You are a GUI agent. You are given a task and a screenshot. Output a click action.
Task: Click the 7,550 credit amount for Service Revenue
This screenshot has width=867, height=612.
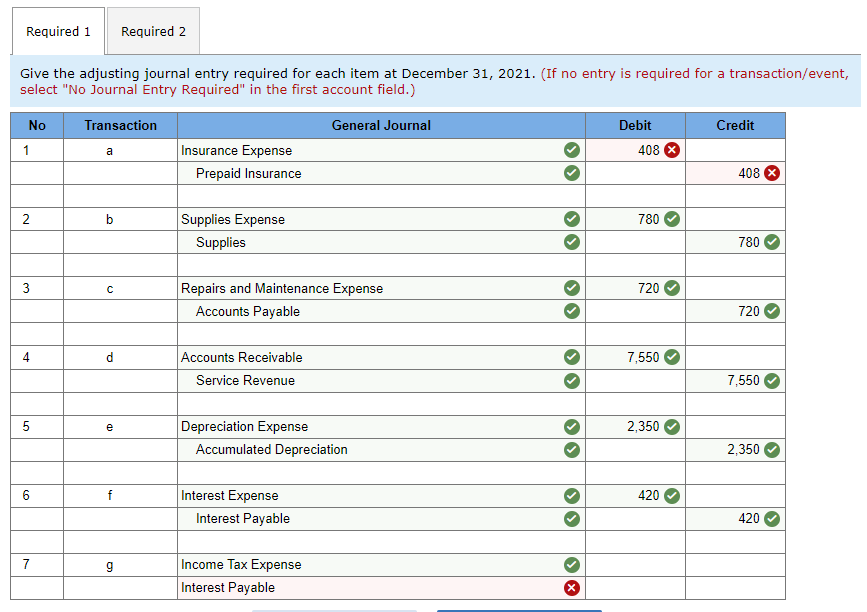point(735,381)
